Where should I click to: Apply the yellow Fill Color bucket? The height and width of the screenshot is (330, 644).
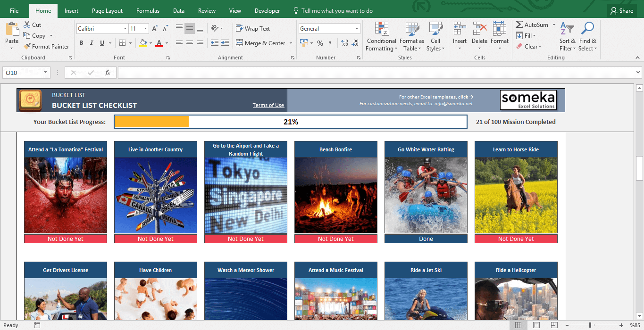pos(143,43)
